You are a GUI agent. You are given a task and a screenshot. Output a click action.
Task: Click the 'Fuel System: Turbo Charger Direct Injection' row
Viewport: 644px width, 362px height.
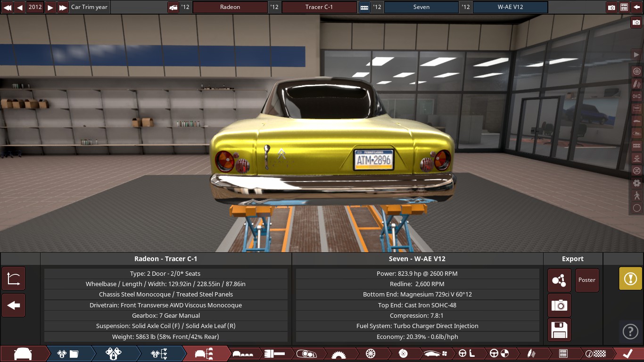click(417, 326)
